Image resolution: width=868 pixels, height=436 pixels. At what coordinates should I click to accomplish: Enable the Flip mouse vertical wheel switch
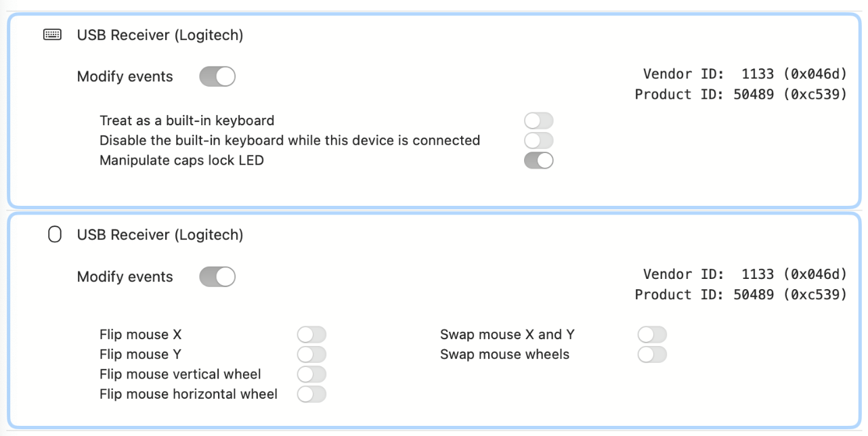pos(311,374)
